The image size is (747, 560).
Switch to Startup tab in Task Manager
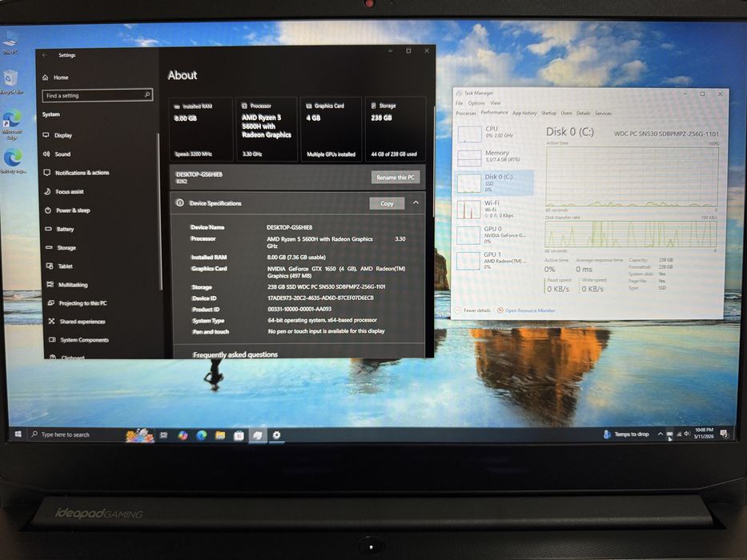pos(548,114)
